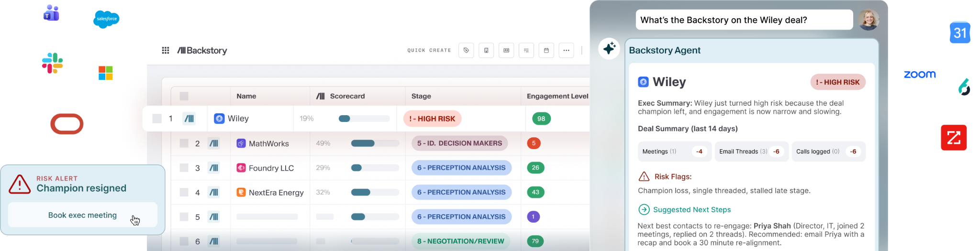Click the Slack icon
Viewport: 980px width, 251px height.
[x=53, y=63]
